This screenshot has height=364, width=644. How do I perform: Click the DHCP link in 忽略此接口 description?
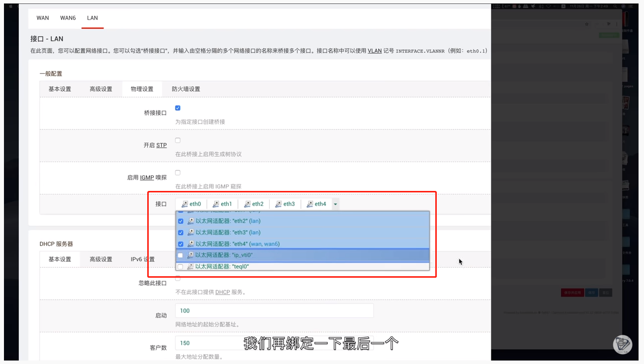223,292
